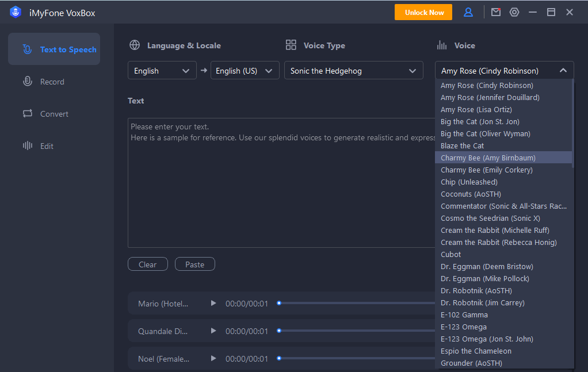This screenshot has height=372, width=588.
Task: Select Chip (Unleashed) voice
Action: [x=503, y=182]
